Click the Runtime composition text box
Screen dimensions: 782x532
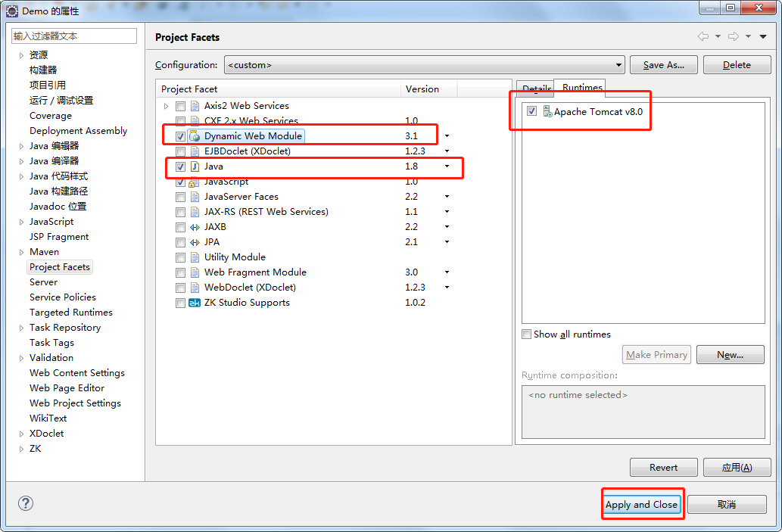coord(643,412)
